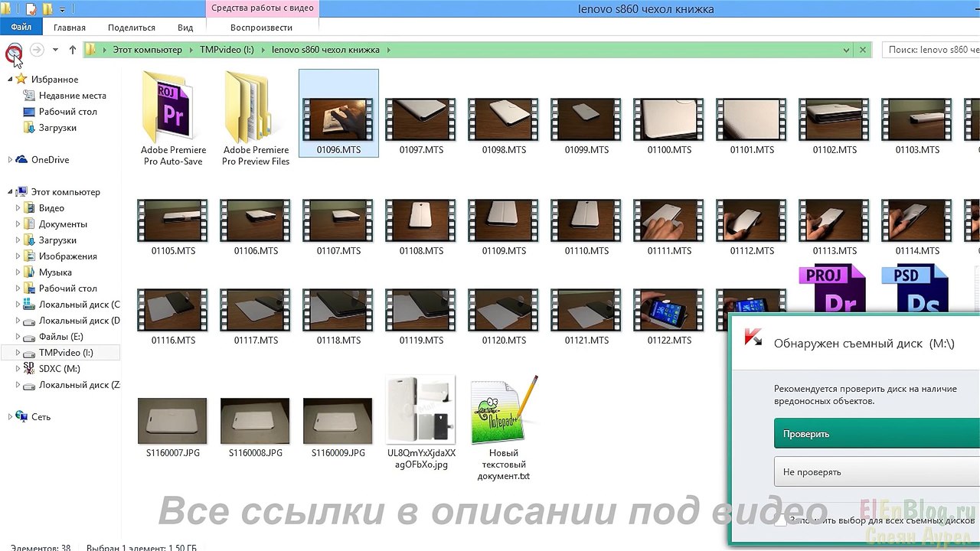Click the Сеть network icon
This screenshot has height=551, width=980.
tap(21, 417)
